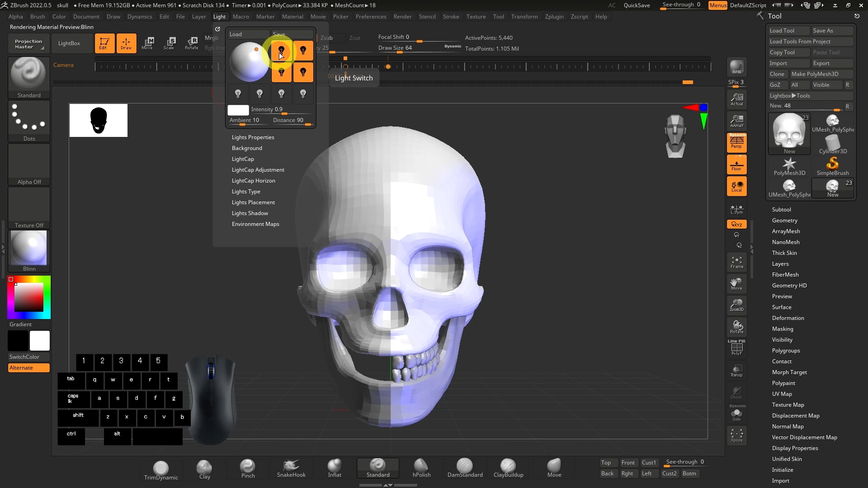Turn on the first unlit light bulb
This screenshot has width=868, height=488.
coord(238,94)
